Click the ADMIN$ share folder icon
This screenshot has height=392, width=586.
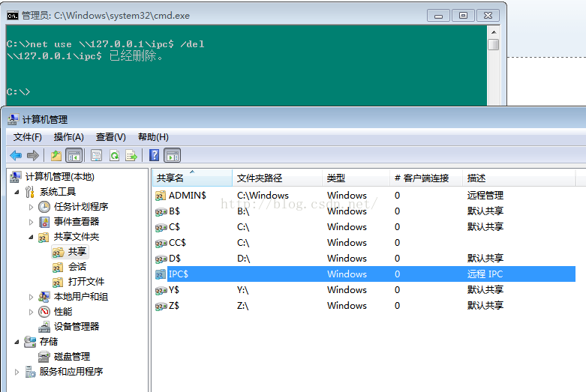(x=161, y=196)
